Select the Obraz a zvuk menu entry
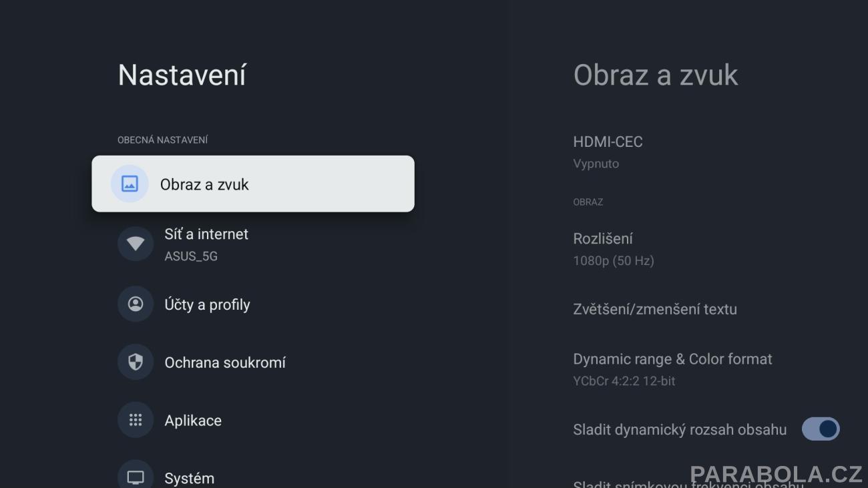868x488 pixels. [x=253, y=184]
